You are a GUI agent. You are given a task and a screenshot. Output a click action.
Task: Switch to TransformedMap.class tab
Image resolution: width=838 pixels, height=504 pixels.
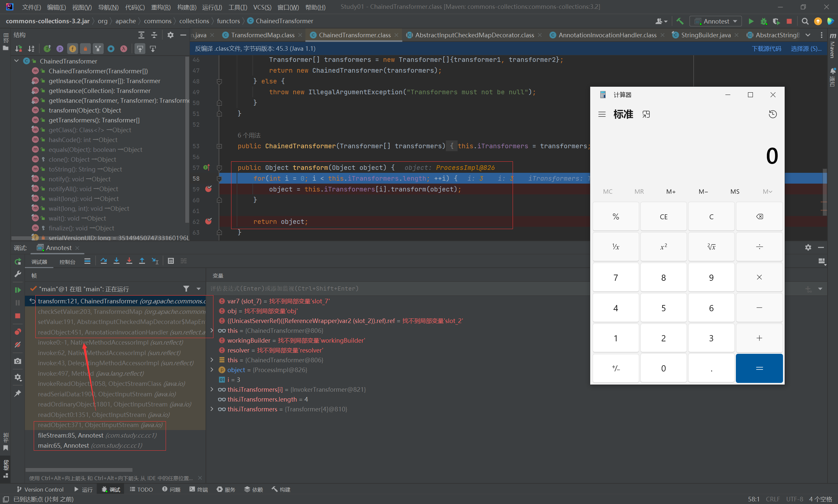(x=262, y=35)
